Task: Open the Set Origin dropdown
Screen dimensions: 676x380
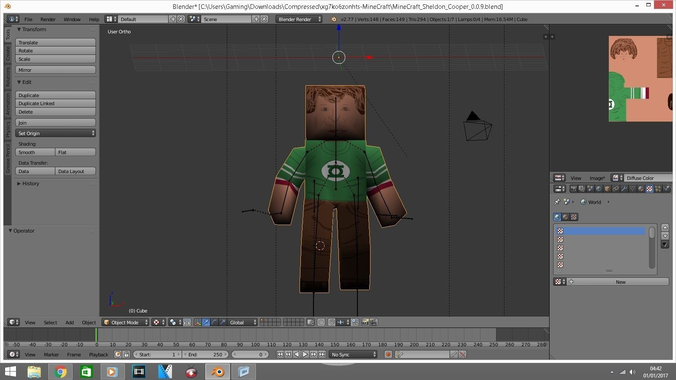Action: pyautogui.click(x=55, y=133)
